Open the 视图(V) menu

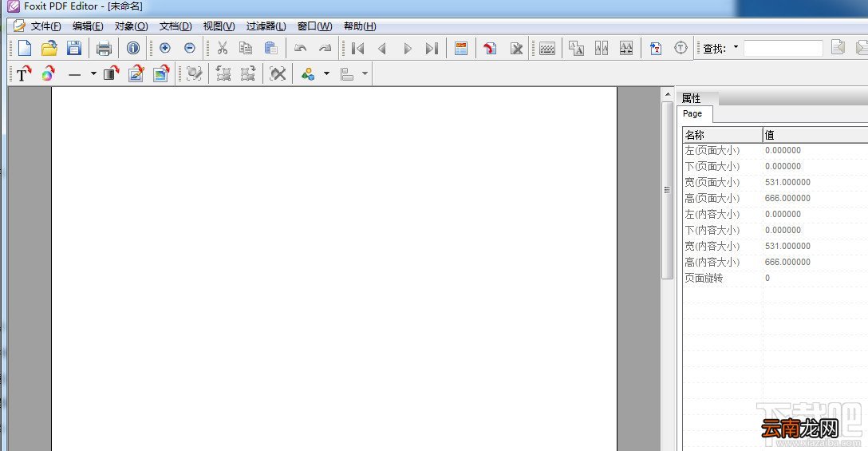[219, 26]
